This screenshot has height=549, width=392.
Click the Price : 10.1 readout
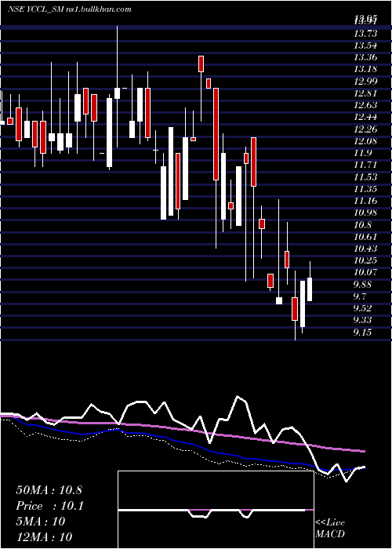coord(49,506)
